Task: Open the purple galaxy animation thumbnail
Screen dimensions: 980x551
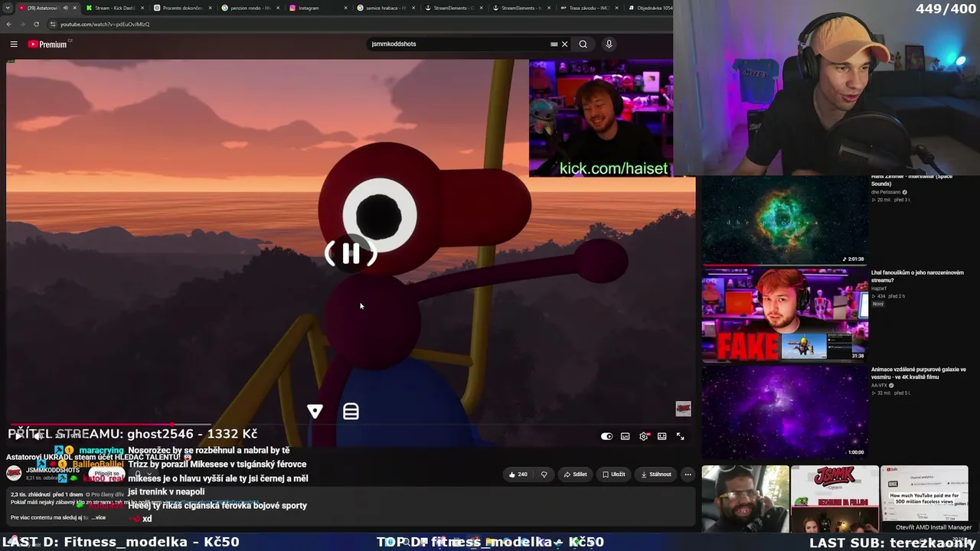Action: tap(785, 411)
